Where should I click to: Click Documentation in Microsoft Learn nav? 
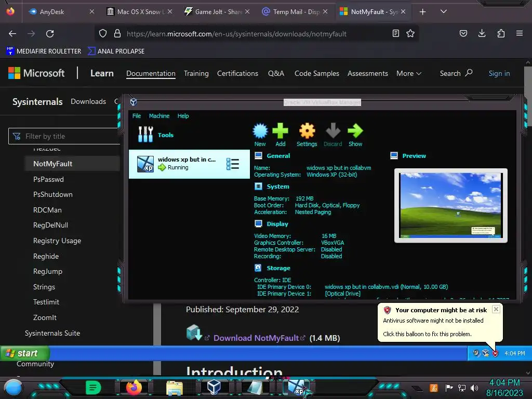pyautogui.click(x=151, y=73)
